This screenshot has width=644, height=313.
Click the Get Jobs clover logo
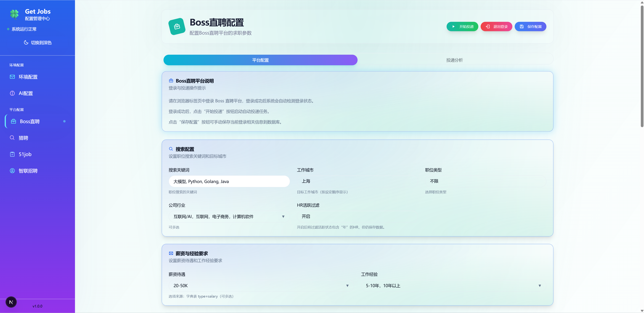14,14
